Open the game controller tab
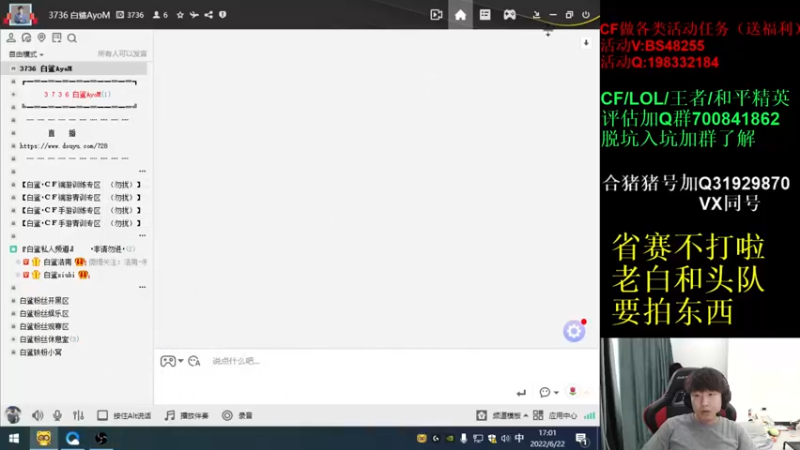The image size is (800, 450). (x=509, y=15)
